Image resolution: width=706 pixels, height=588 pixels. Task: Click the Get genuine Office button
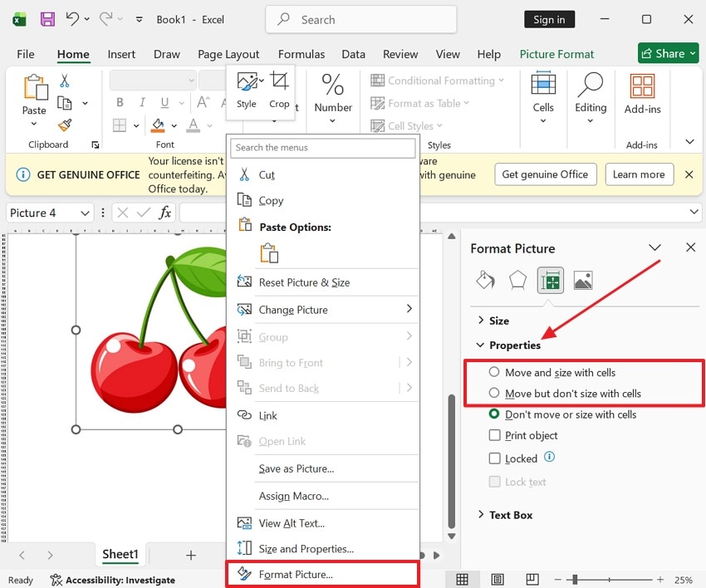pyautogui.click(x=545, y=174)
